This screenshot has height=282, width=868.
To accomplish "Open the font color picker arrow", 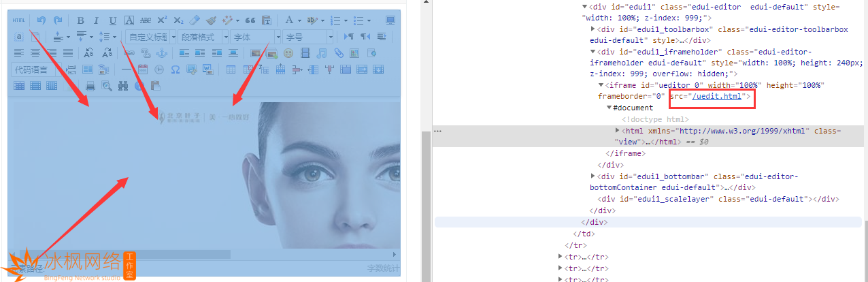I will (299, 20).
